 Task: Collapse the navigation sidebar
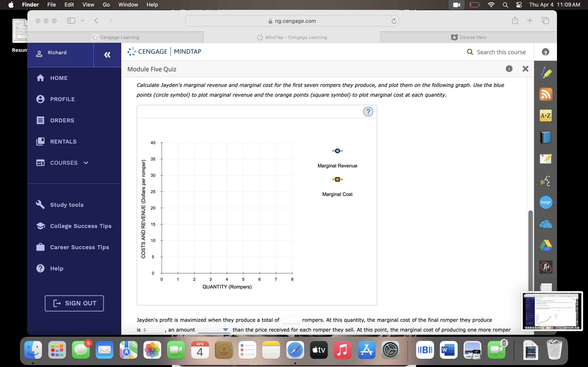pyautogui.click(x=107, y=55)
